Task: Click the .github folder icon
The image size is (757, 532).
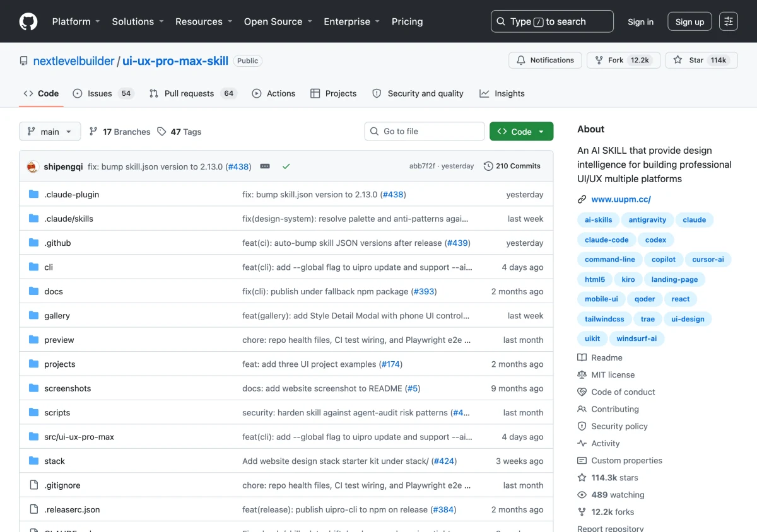Action: pyautogui.click(x=34, y=243)
